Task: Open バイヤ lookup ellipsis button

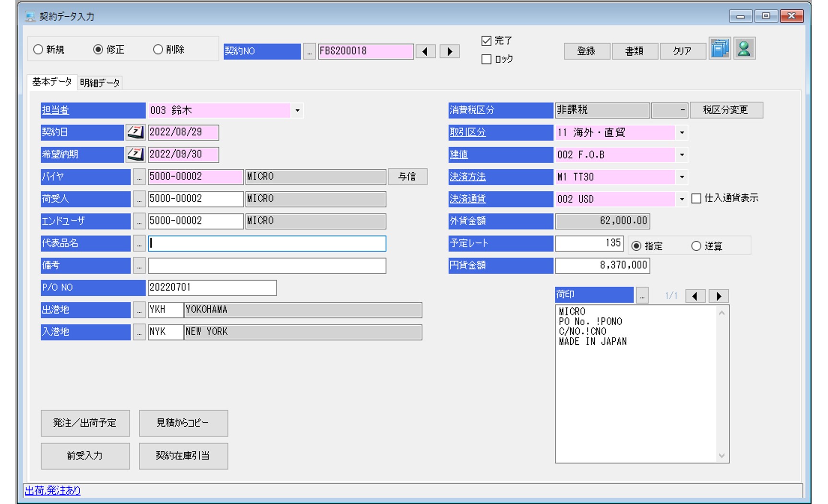Action: coord(139,176)
